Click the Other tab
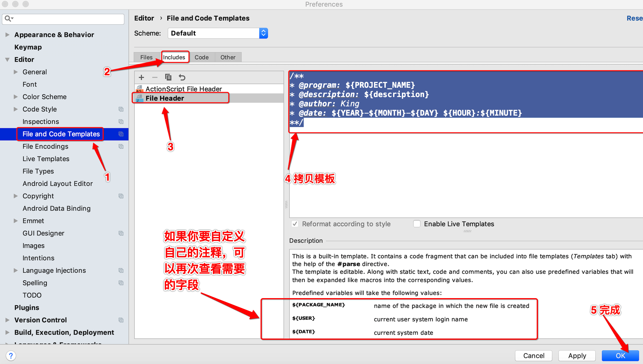Screen dimensions: 643x364 228,57
